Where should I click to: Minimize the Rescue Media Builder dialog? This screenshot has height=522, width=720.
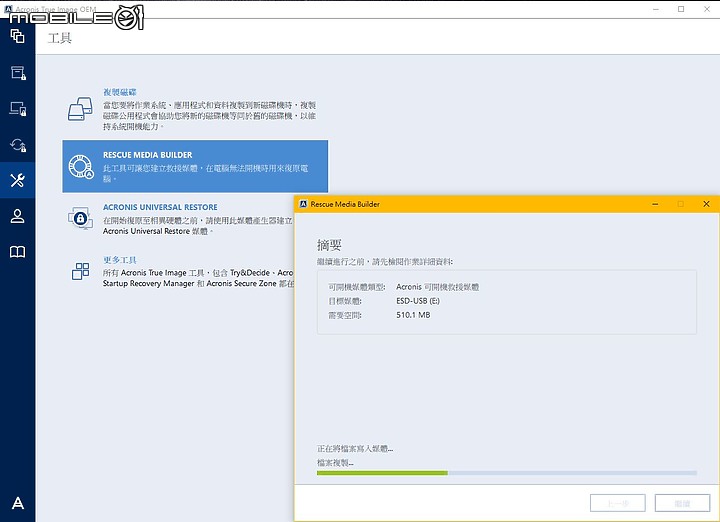click(655, 204)
